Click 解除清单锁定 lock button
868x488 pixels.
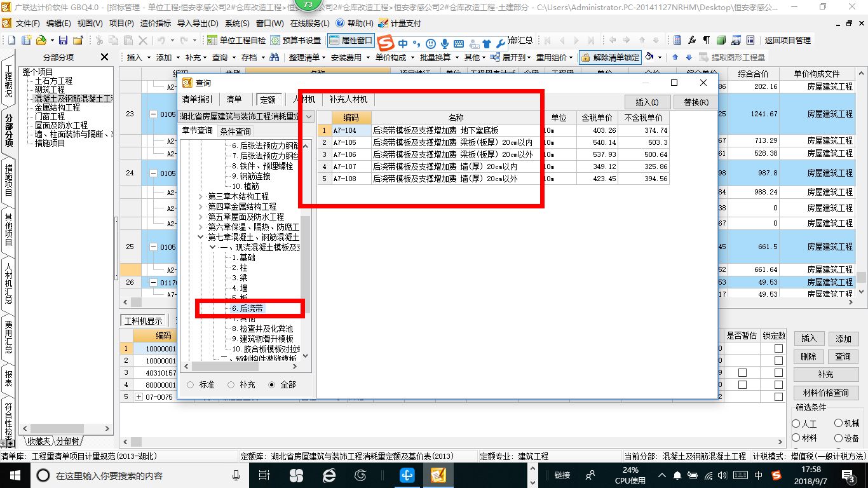(610, 57)
